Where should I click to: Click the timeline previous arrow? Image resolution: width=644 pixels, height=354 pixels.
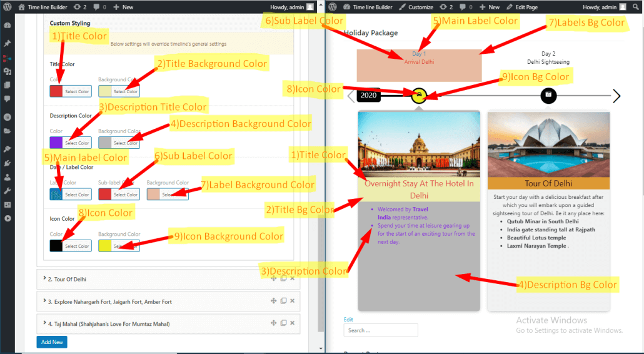click(x=351, y=96)
